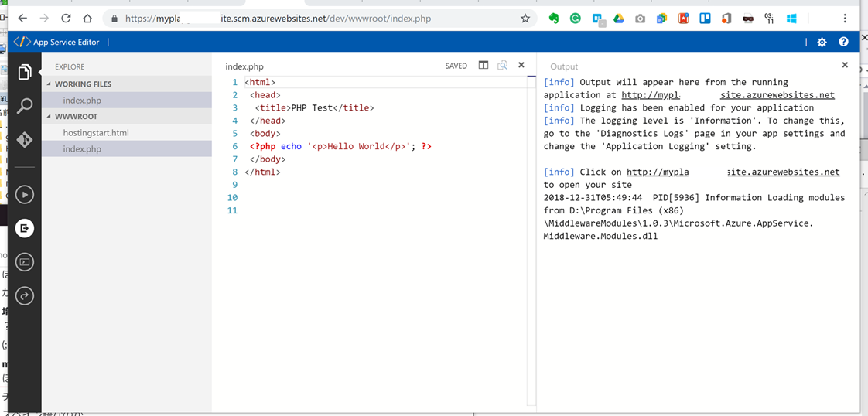Click the Evernote elephant extension icon
Screen dimensions: 868x416
click(x=554, y=19)
